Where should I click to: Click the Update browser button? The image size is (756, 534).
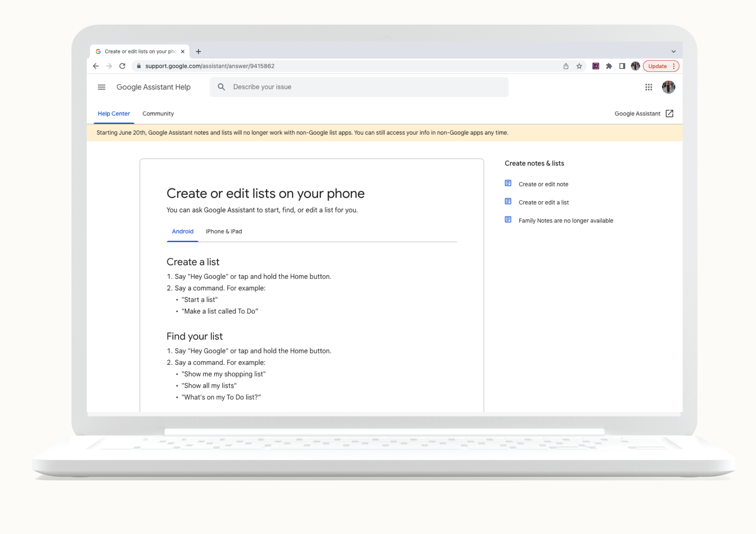(x=657, y=66)
